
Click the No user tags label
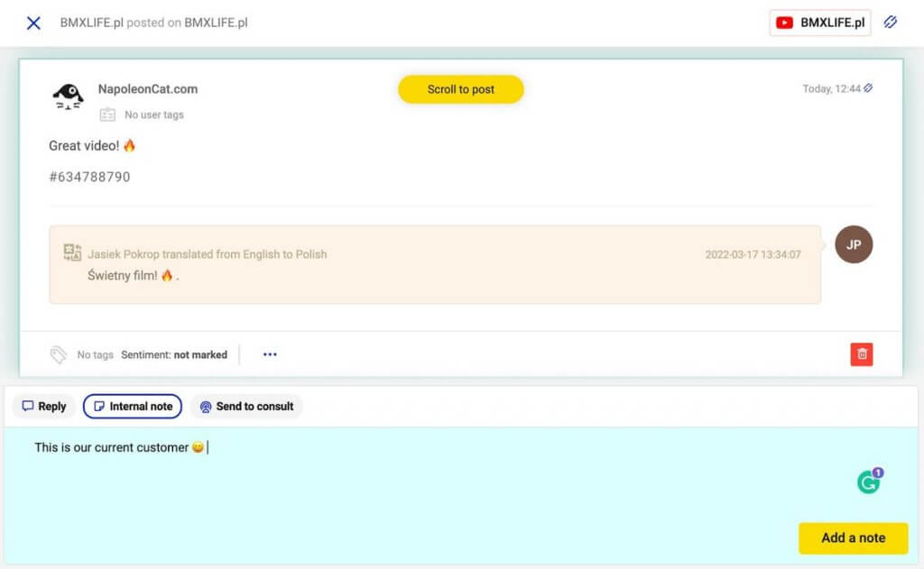pyautogui.click(x=153, y=115)
